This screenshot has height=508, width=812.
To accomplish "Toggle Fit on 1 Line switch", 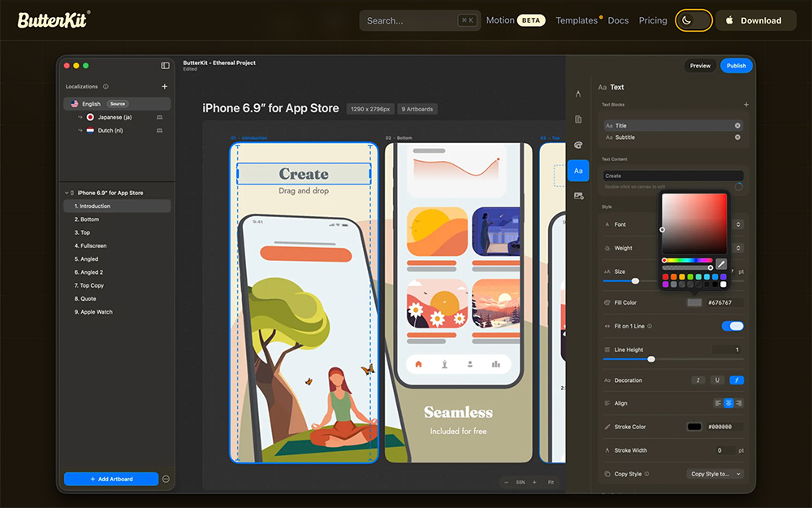I will tap(732, 326).
